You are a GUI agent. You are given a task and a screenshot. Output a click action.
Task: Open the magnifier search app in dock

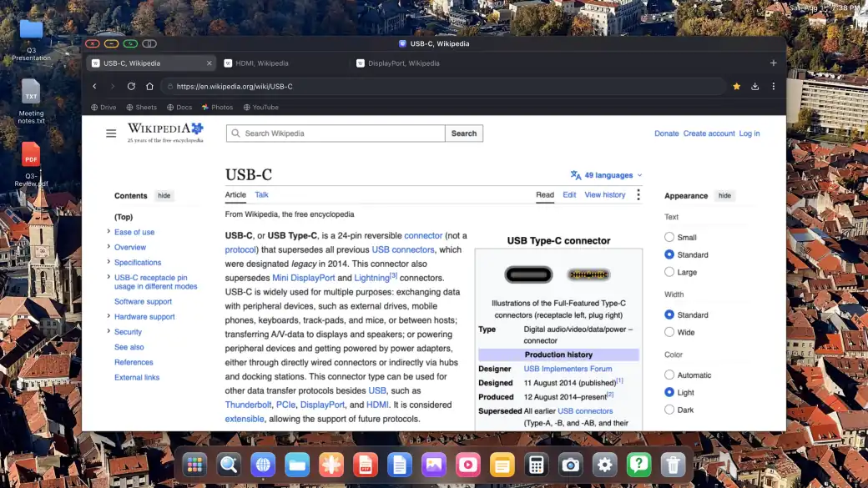229,465
